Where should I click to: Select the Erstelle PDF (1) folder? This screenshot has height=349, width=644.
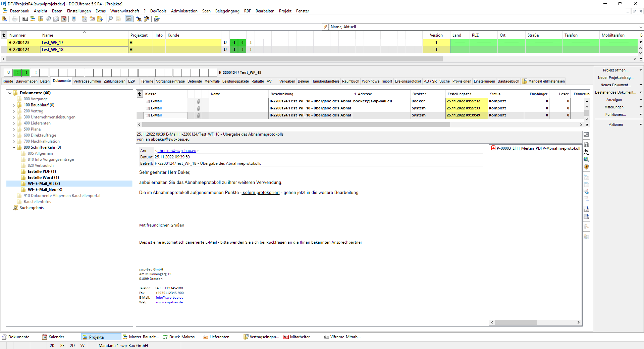[x=42, y=171]
